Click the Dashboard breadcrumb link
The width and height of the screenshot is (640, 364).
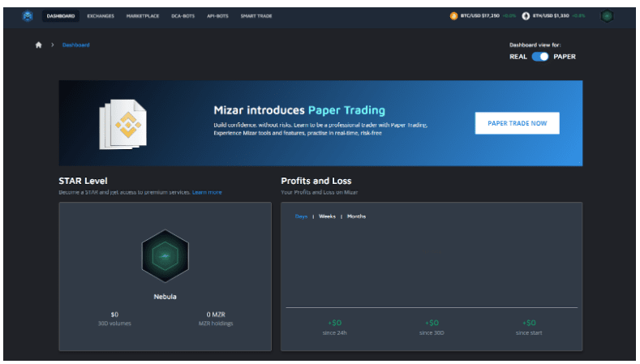76,45
